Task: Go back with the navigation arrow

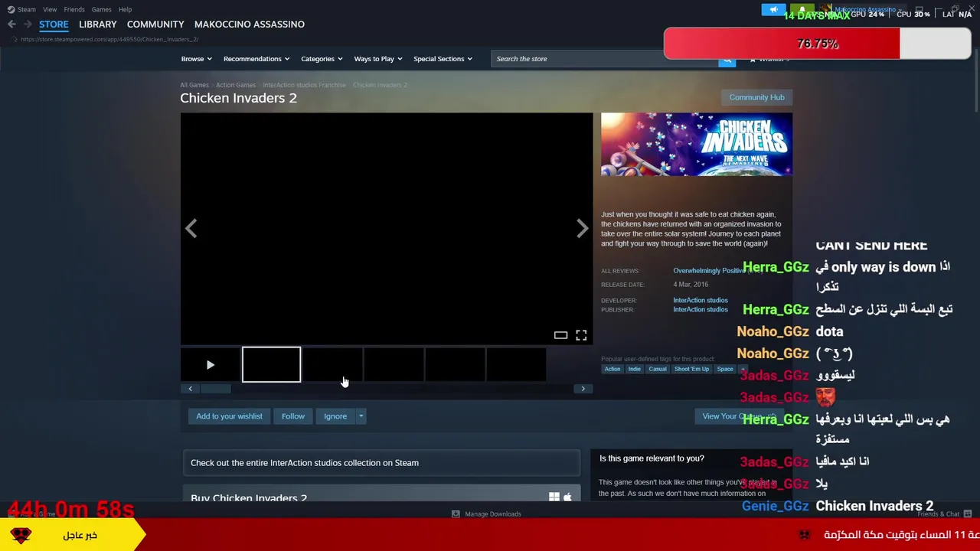Action: point(11,24)
